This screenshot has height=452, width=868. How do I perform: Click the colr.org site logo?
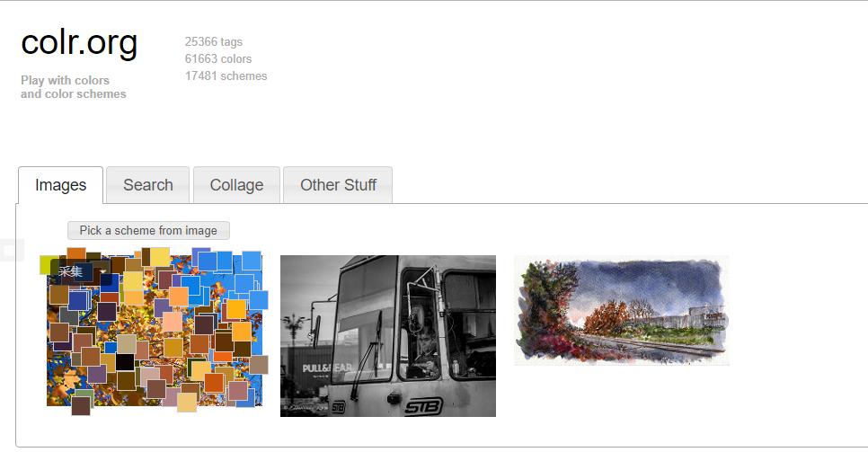coord(79,42)
